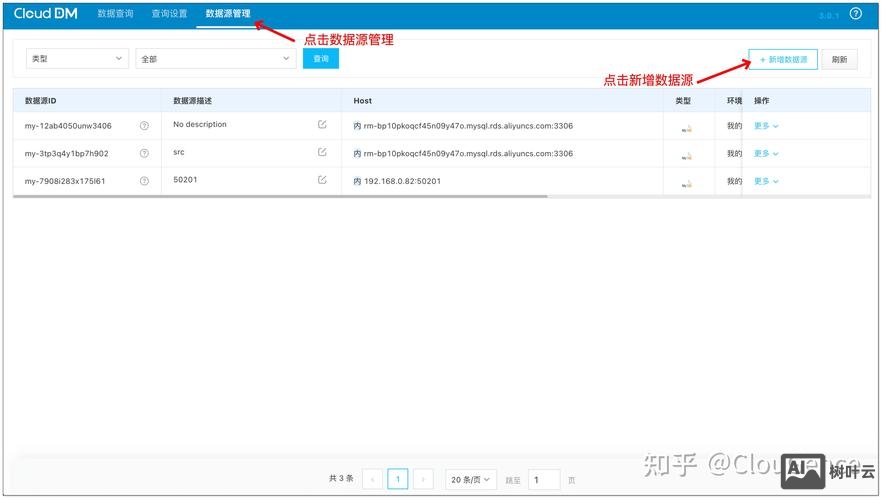Click the 刷新 button
This screenshot has width=883, height=500.
[x=839, y=59]
